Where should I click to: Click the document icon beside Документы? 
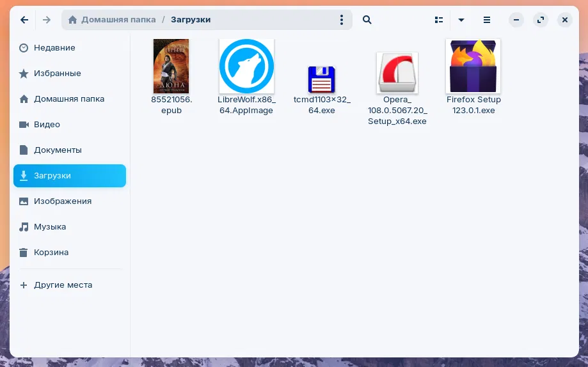tap(24, 150)
